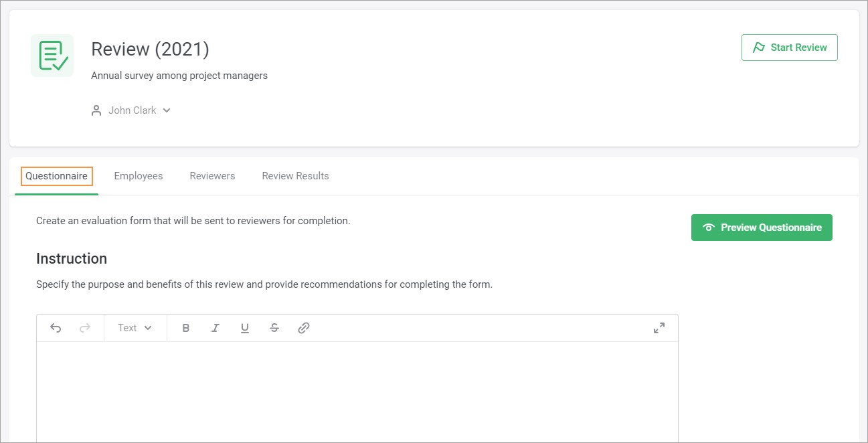Open the Text style dropdown

pyautogui.click(x=135, y=328)
